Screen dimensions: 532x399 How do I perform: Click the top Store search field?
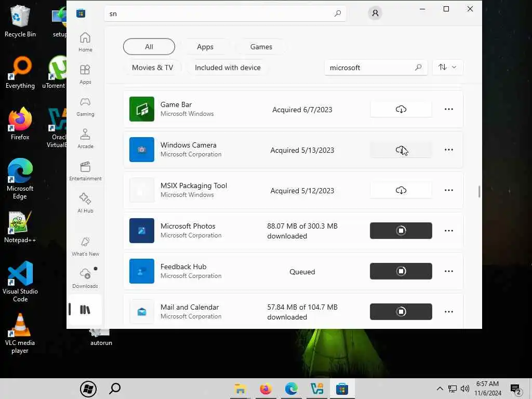(x=225, y=14)
